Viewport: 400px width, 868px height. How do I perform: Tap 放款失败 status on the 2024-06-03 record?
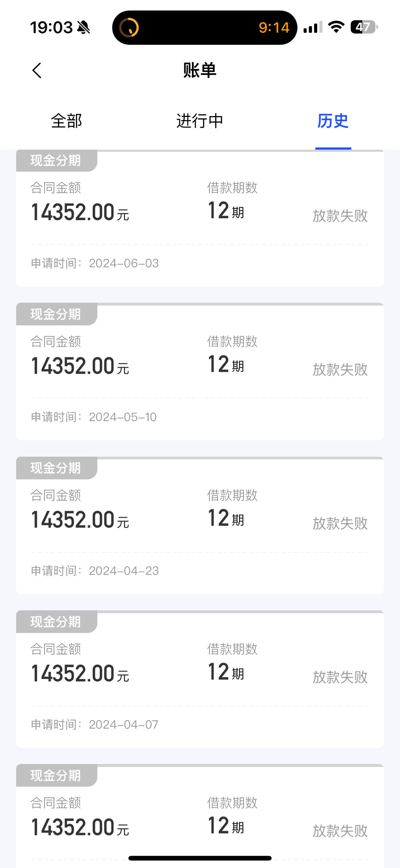click(x=340, y=216)
